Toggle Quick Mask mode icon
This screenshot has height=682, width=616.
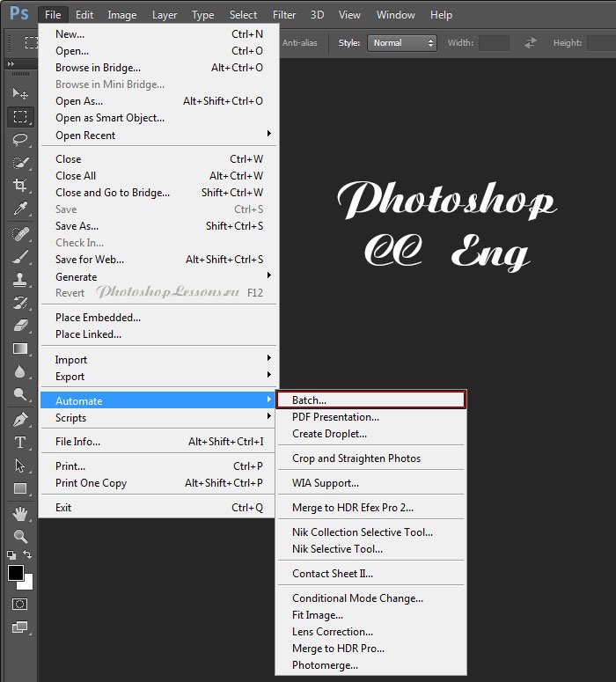(19, 605)
